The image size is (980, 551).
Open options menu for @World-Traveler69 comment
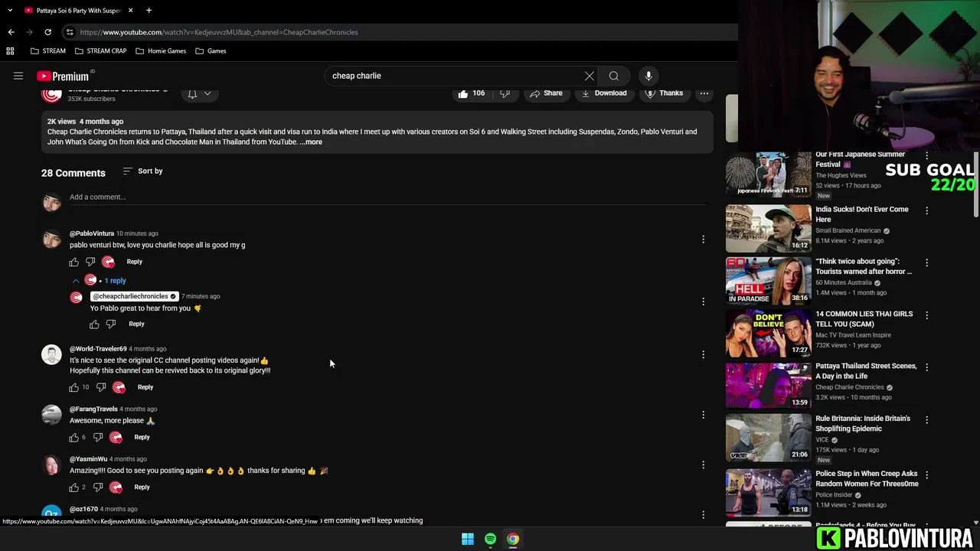703,354
